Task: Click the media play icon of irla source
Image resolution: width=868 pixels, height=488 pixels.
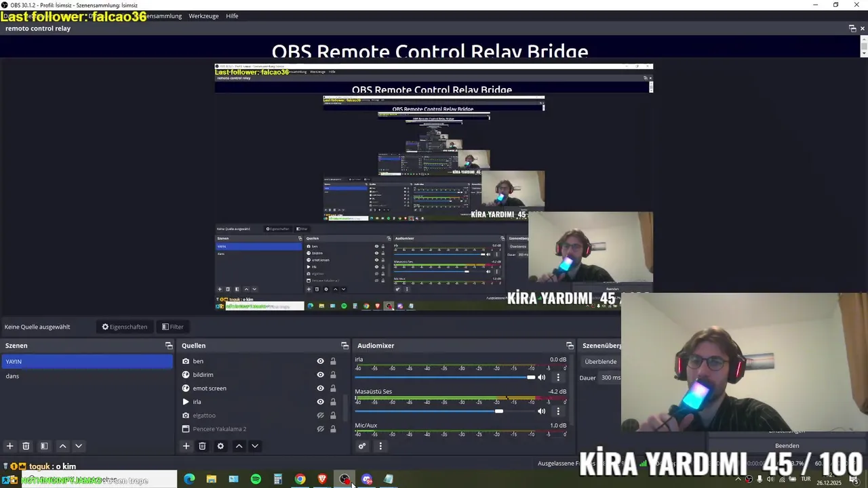Action: click(x=186, y=402)
